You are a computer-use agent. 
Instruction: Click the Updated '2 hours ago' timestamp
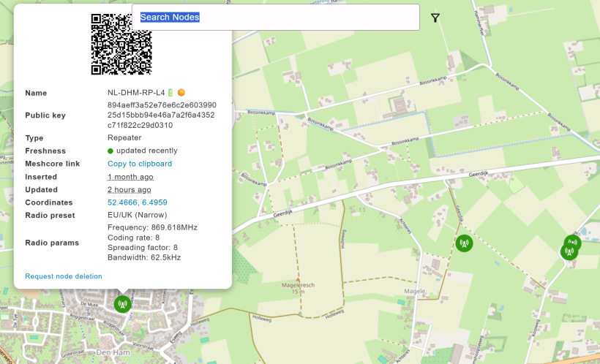point(130,189)
